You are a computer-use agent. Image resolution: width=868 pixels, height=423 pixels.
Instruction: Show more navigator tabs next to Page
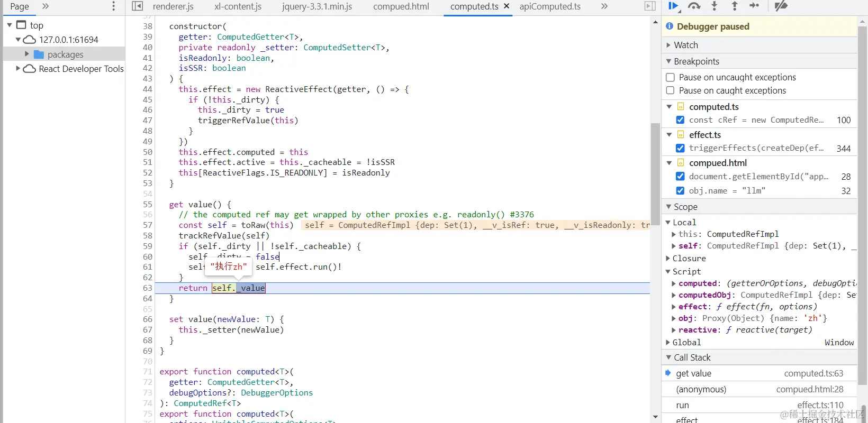coord(46,6)
